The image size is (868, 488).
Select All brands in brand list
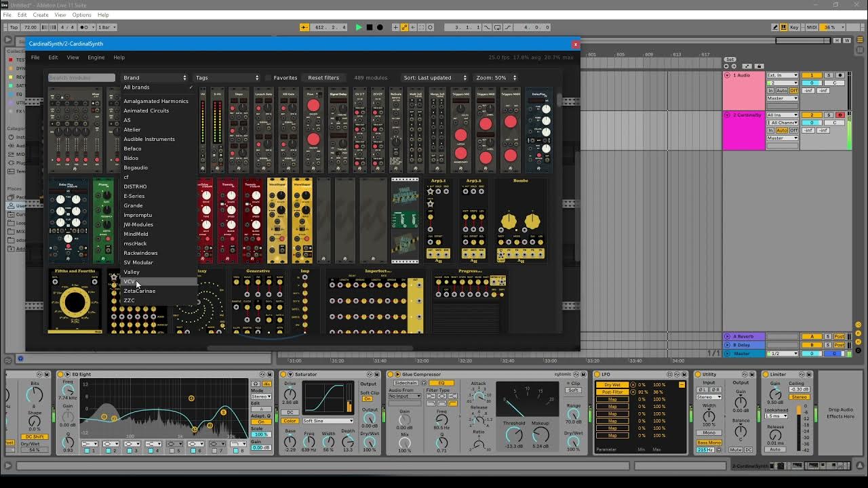157,87
